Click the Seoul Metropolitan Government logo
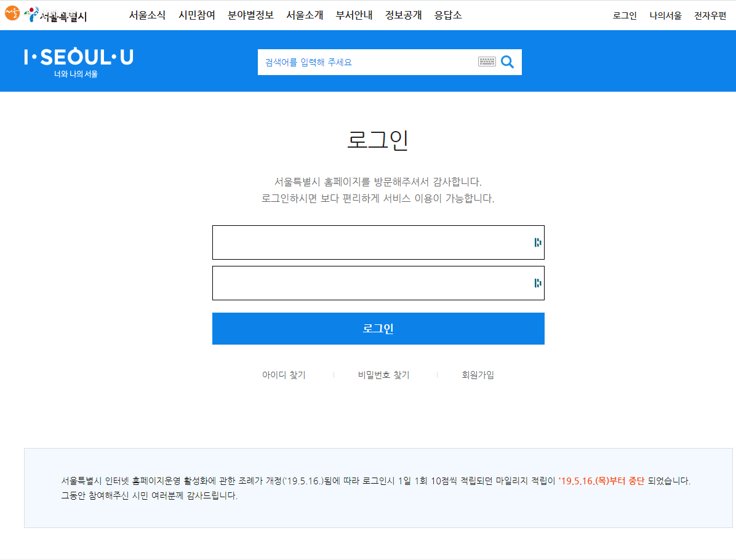The image size is (736, 560). (x=46, y=15)
